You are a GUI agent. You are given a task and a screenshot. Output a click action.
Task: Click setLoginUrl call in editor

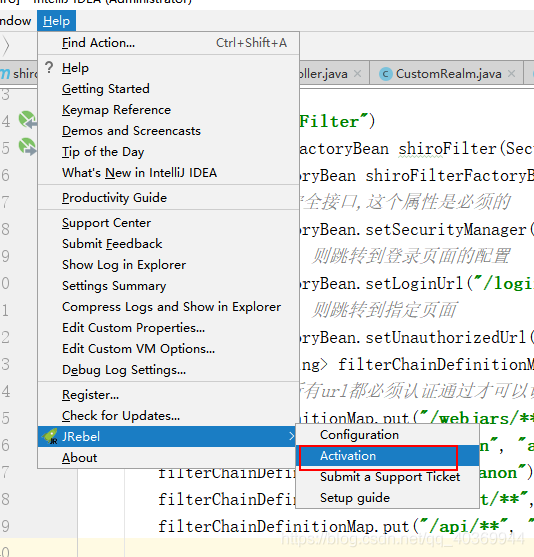415,283
